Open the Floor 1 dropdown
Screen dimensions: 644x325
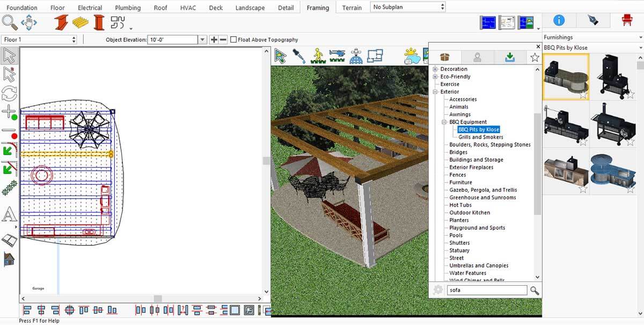tap(40, 40)
